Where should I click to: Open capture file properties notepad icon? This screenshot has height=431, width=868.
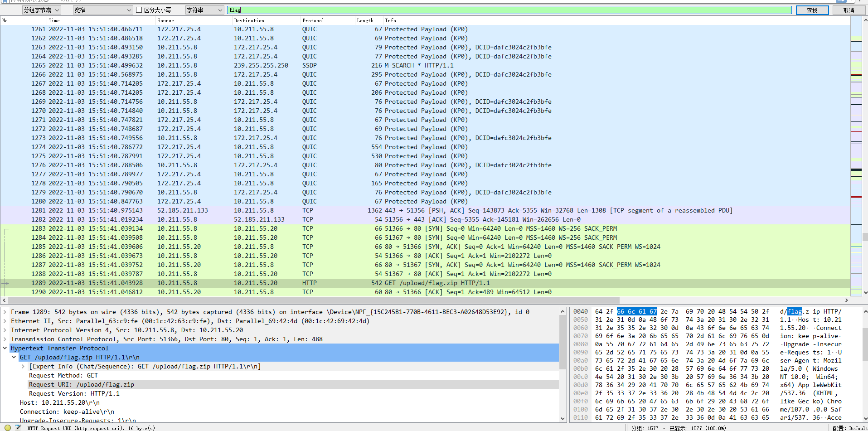click(18, 427)
